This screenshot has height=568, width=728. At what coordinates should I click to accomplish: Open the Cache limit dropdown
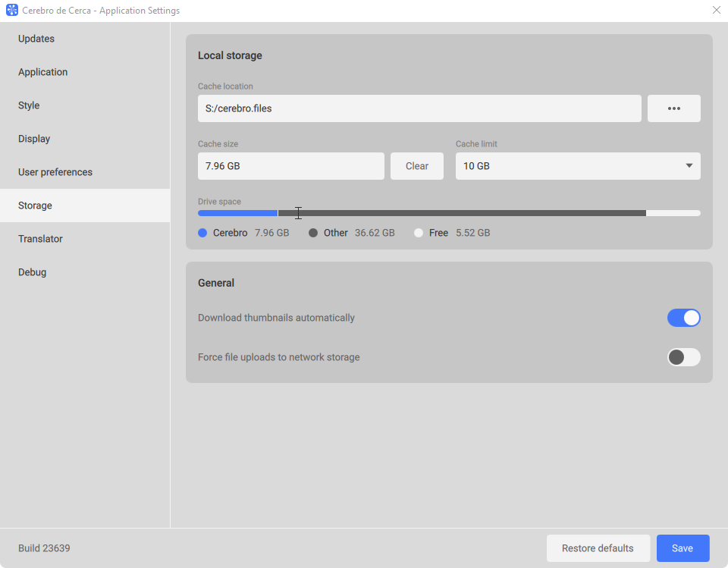click(x=577, y=166)
